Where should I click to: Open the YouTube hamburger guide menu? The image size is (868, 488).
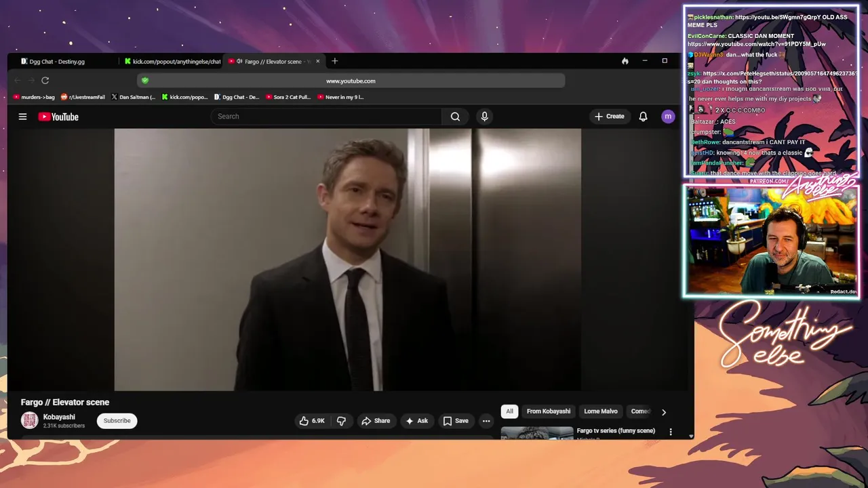coord(22,117)
